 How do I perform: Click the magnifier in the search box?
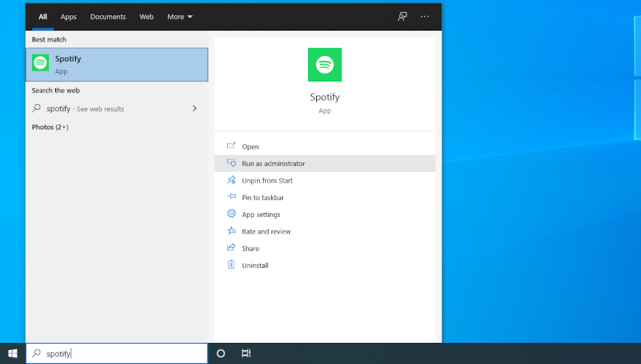click(x=36, y=353)
